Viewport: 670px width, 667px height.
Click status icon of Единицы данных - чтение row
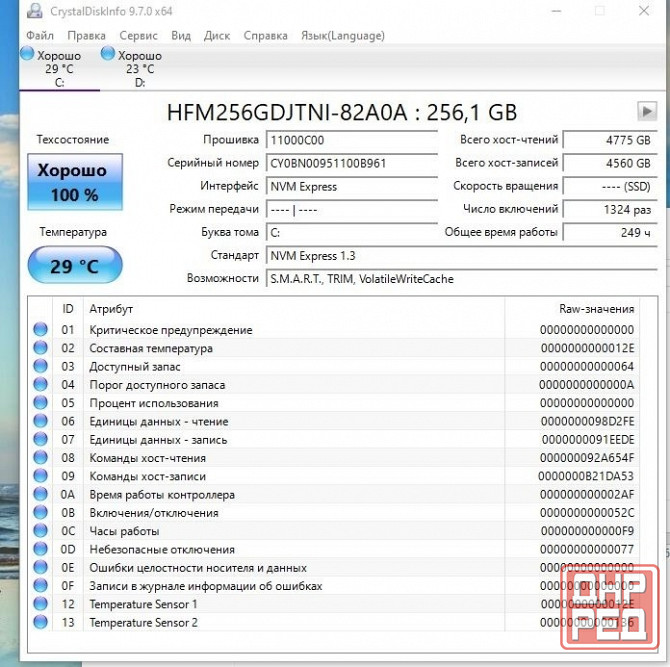coord(41,421)
